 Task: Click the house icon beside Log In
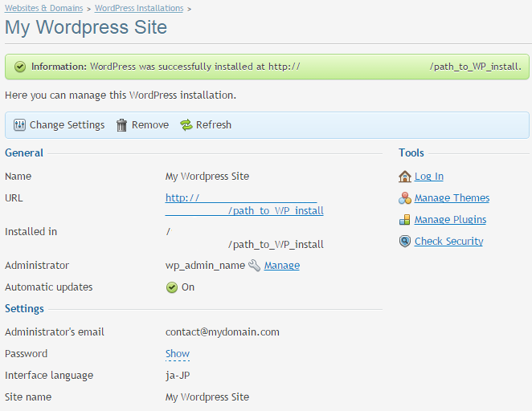point(405,177)
